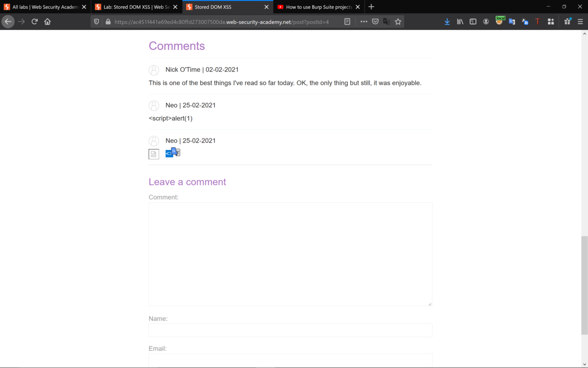588x368 pixels.
Task: Focus the Email input field
Action: (290, 360)
